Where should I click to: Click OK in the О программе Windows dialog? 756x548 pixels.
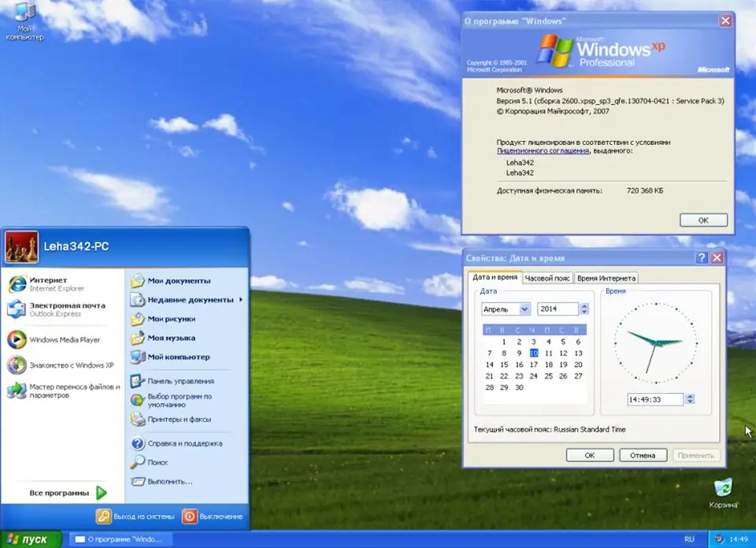(703, 220)
